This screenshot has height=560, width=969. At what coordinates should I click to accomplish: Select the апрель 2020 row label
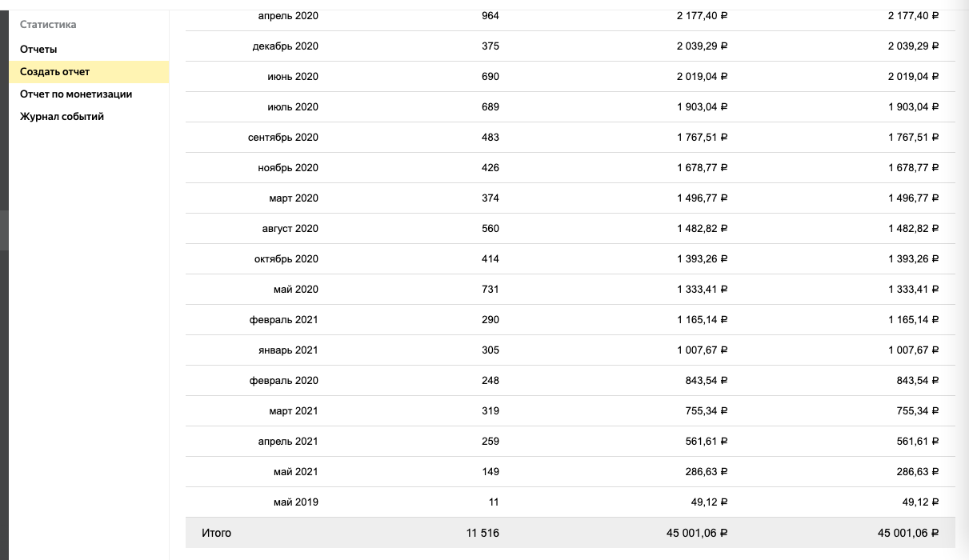(288, 16)
